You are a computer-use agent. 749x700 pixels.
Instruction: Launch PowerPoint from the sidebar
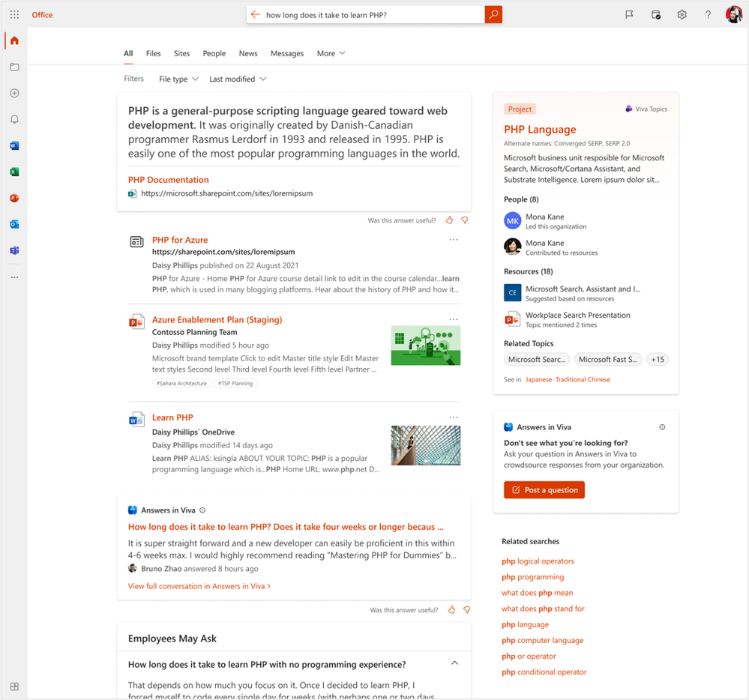[x=14, y=198]
